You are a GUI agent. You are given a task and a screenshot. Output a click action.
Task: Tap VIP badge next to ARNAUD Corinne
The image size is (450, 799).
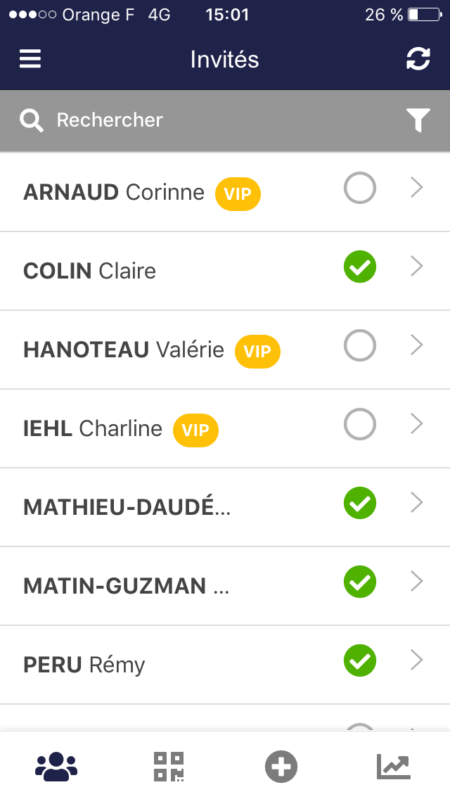(x=237, y=194)
